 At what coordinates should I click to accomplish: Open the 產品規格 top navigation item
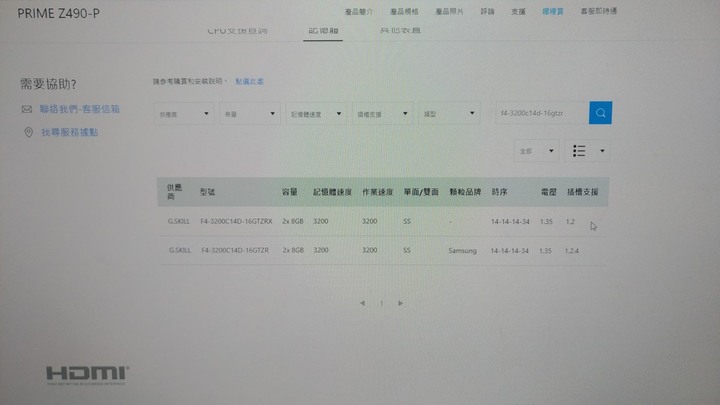404,11
